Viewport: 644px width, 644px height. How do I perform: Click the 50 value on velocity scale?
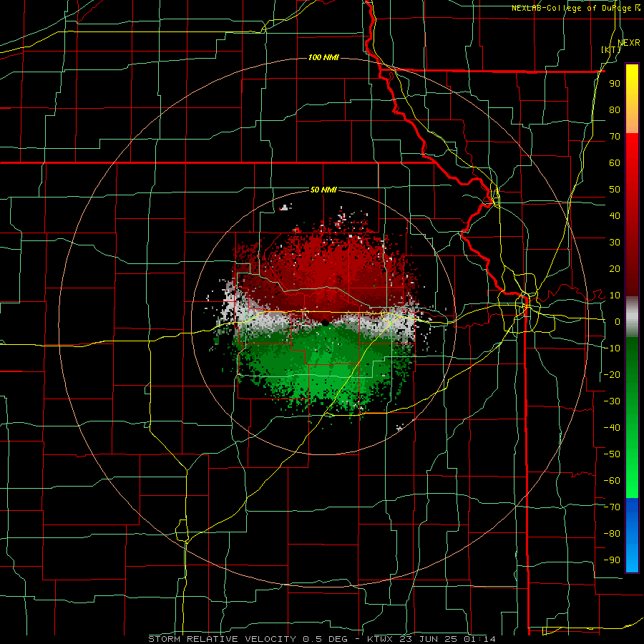(x=615, y=190)
